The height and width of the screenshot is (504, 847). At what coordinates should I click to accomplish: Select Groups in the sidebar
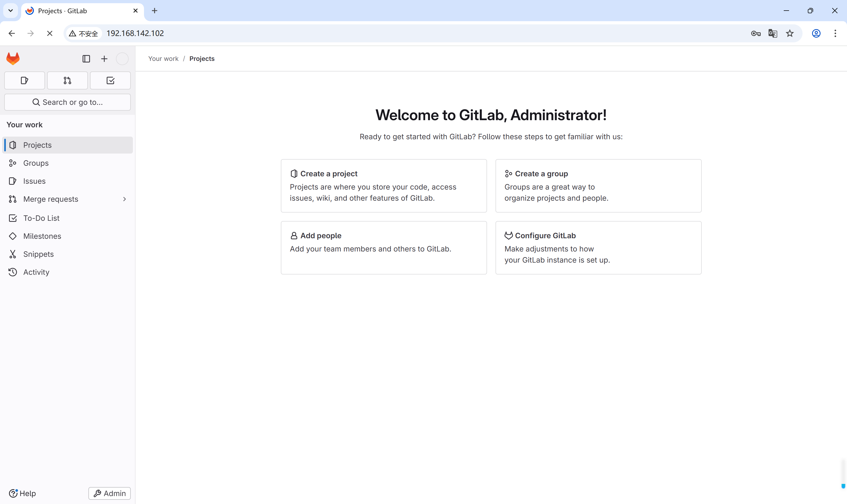[36, 163]
